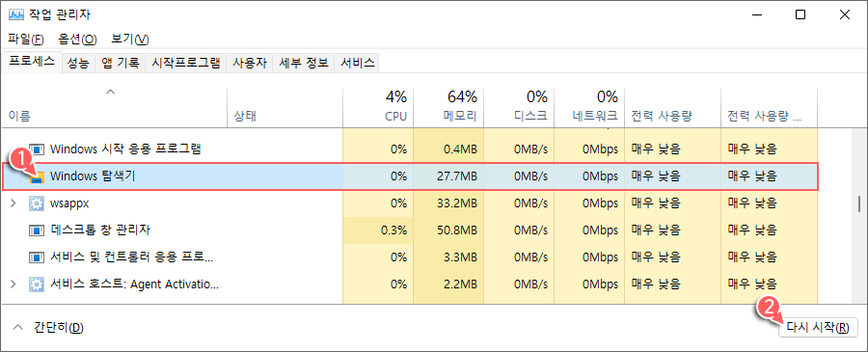Select the 데스크톱 창 관리자 process name
Screen dimensions: 868x352
pos(99,230)
